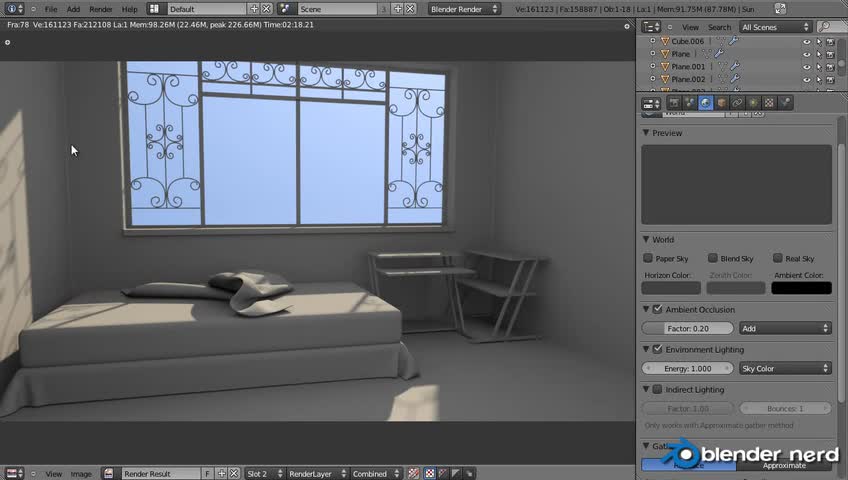Toggle fake user F for Render Result
Image resolution: width=848 pixels, height=480 pixels.
[208, 474]
